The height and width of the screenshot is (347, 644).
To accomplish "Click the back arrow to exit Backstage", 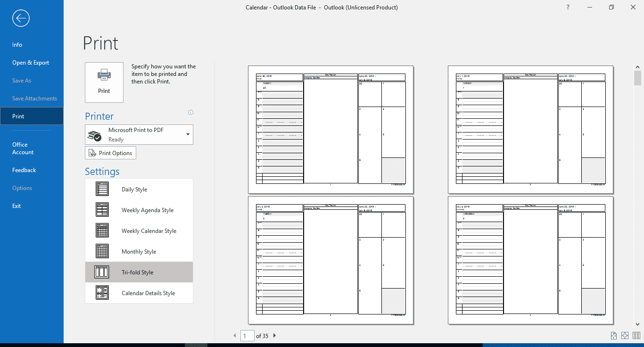I will click(22, 18).
